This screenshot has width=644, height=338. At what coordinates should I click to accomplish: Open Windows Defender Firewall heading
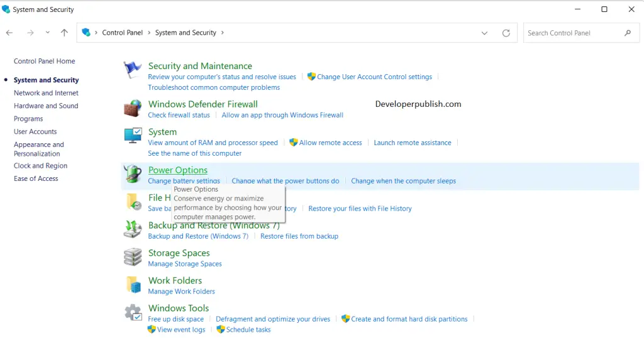click(203, 104)
